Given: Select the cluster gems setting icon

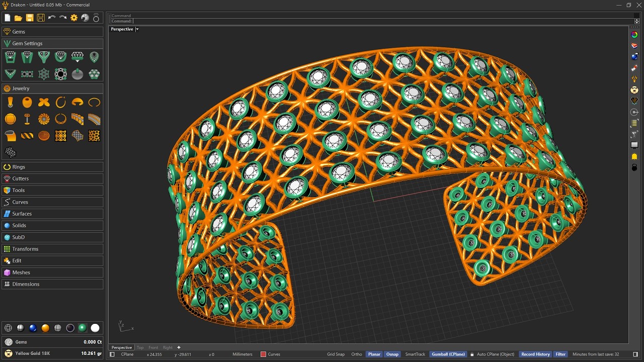Looking at the screenshot, I should pos(94,74).
